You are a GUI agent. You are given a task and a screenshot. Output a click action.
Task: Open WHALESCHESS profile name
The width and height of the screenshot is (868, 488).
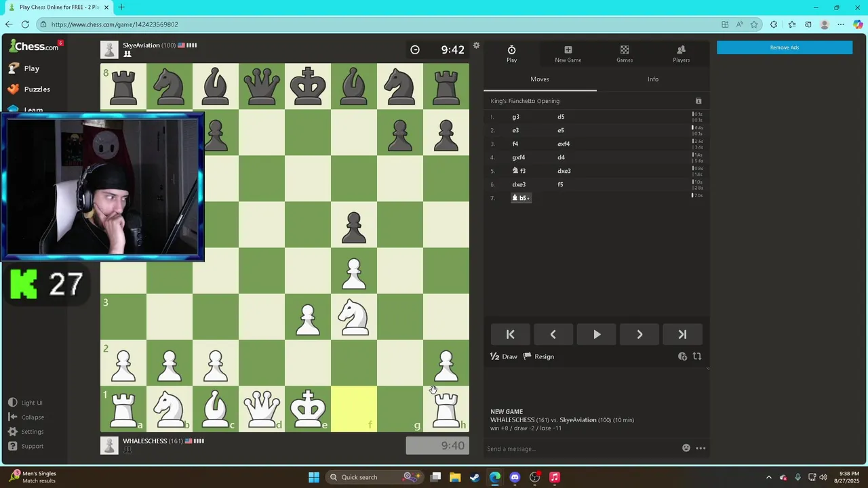(x=145, y=441)
